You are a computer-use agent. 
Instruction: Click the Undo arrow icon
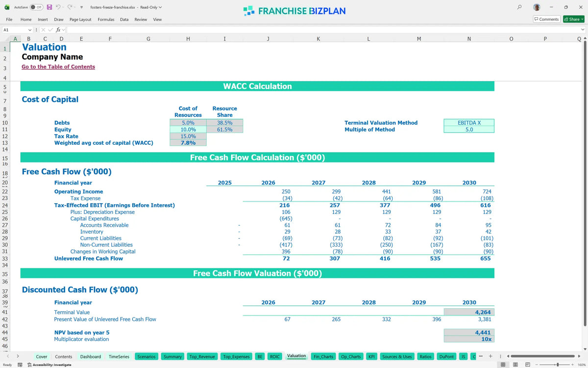point(59,7)
